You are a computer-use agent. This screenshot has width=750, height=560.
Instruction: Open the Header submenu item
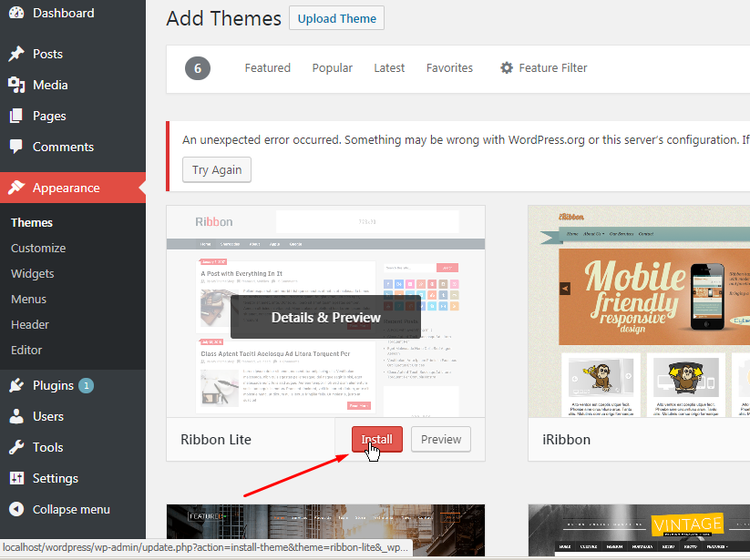click(30, 324)
